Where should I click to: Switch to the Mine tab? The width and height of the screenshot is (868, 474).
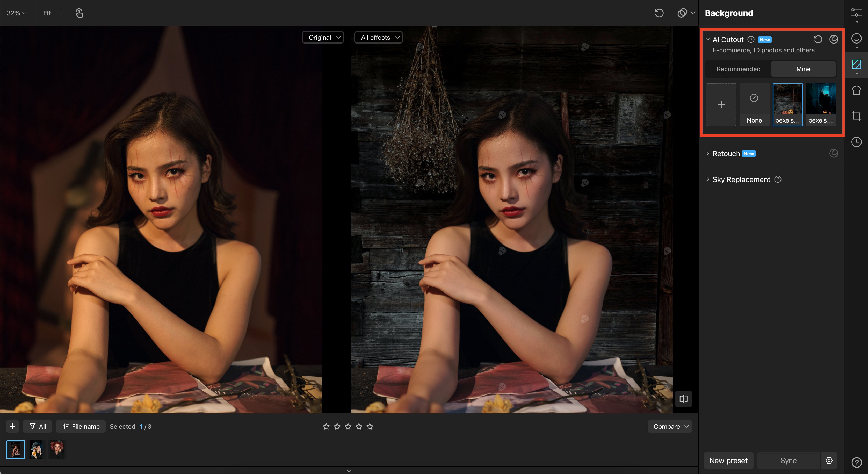[803, 69]
